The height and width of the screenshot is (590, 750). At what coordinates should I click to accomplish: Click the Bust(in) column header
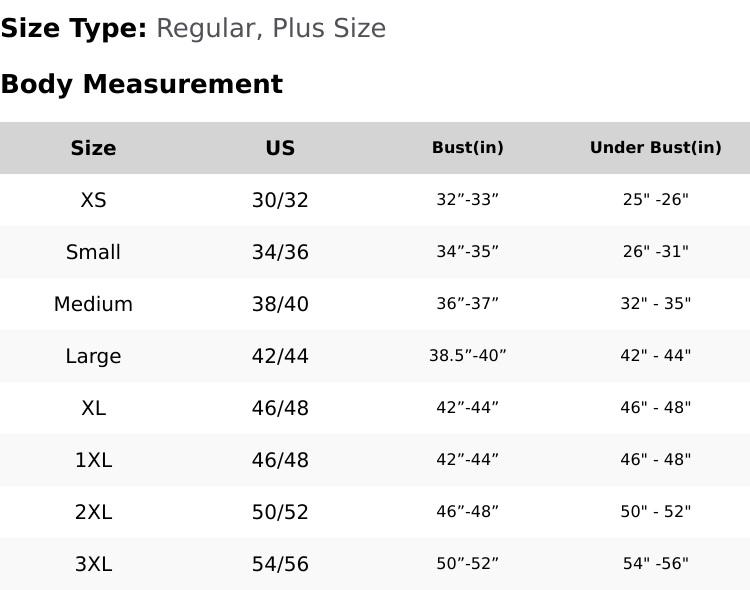468,147
